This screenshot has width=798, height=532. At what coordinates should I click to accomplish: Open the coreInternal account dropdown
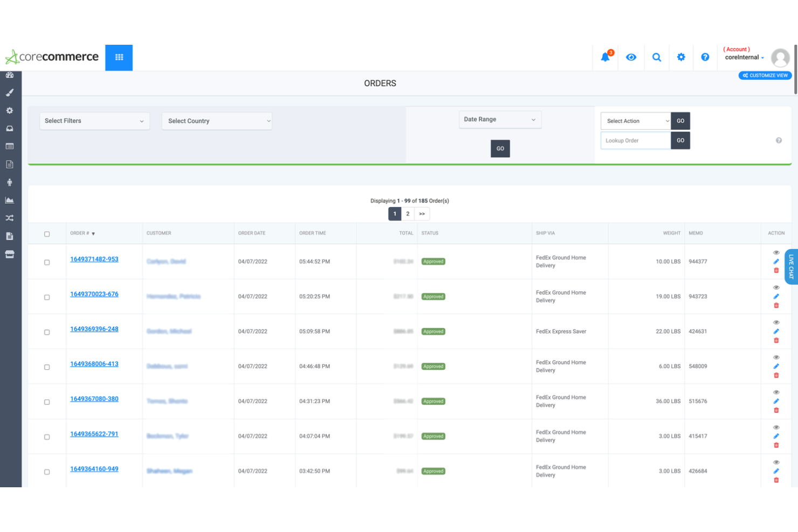click(744, 57)
